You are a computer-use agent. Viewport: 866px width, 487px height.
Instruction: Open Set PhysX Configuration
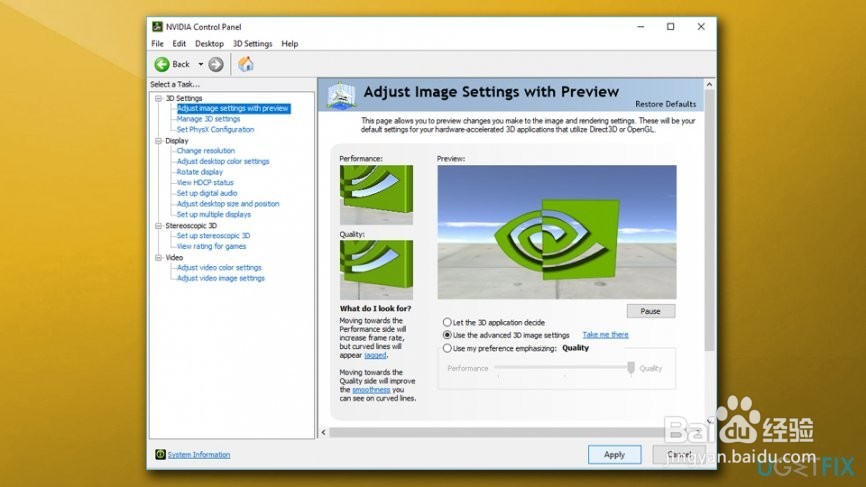[215, 129]
